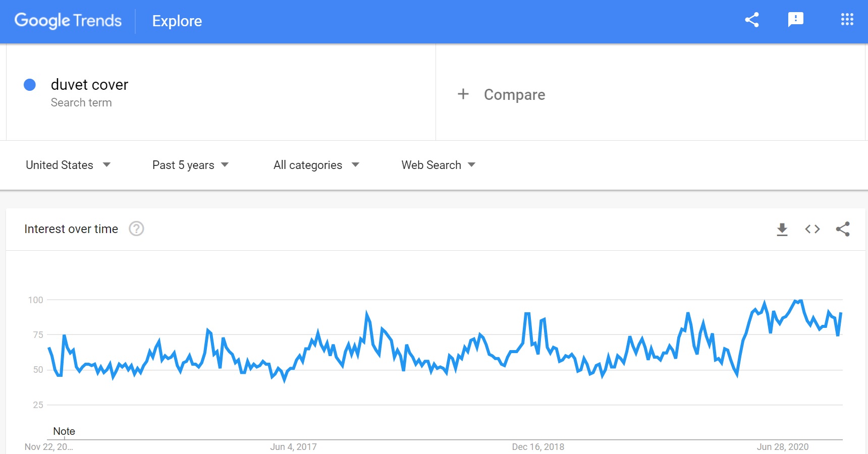
Task: Download the Interest over time CSV
Action: point(782,230)
